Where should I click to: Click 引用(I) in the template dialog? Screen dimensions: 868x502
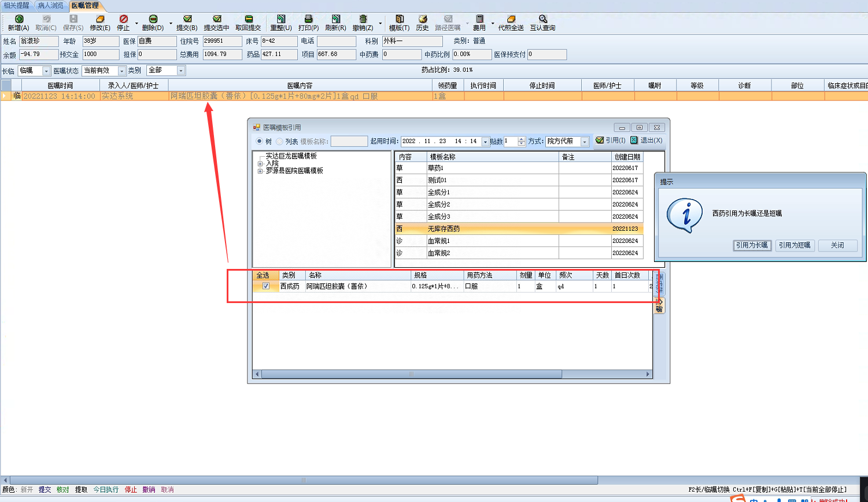click(x=611, y=141)
